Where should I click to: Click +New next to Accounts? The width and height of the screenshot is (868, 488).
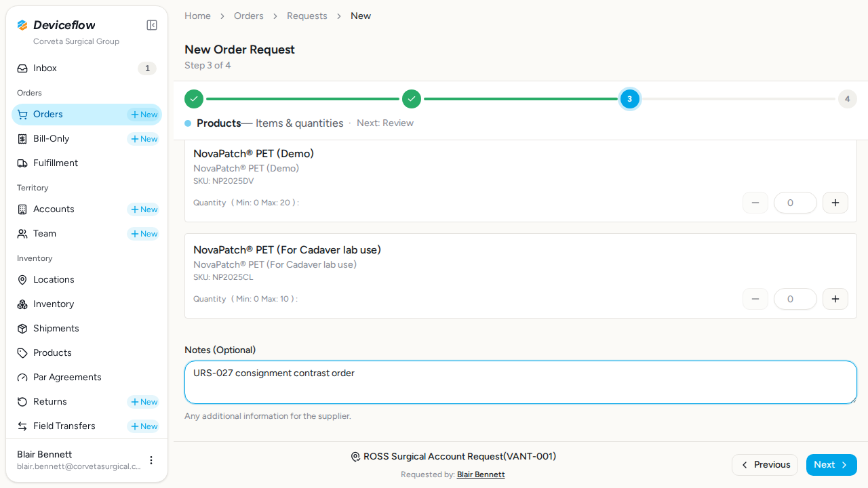[x=144, y=209]
